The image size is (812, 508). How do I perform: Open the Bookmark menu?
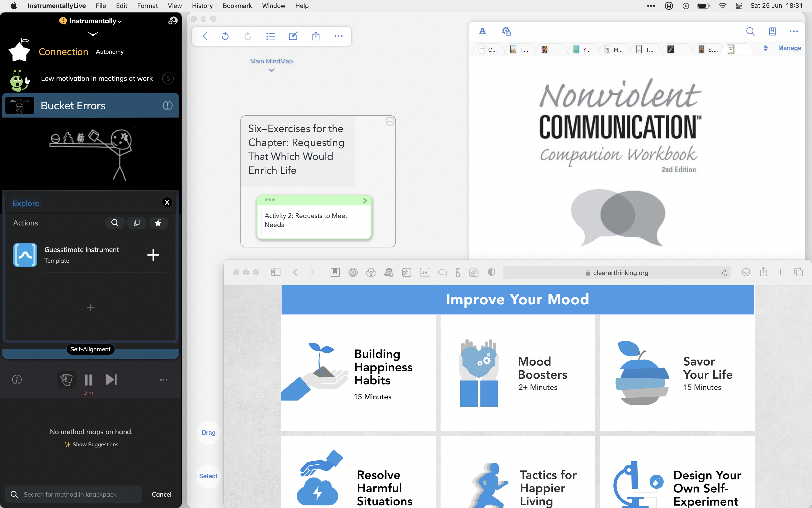pyautogui.click(x=237, y=6)
